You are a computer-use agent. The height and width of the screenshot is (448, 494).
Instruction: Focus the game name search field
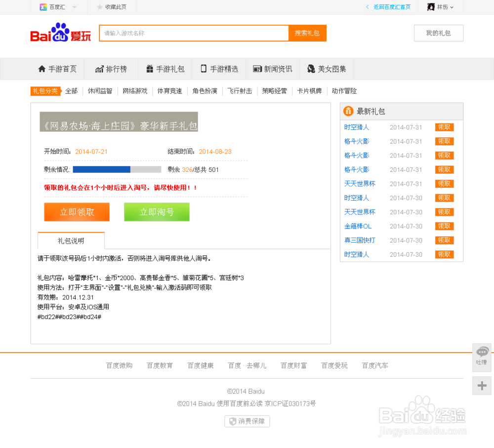pyautogui.click(x=194, y=33)
